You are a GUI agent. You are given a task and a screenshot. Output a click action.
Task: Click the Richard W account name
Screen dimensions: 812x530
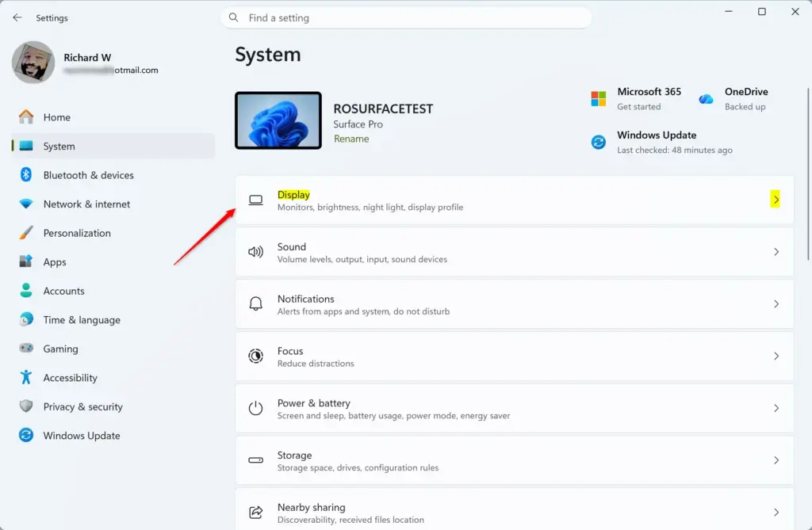tap(87, 58)
